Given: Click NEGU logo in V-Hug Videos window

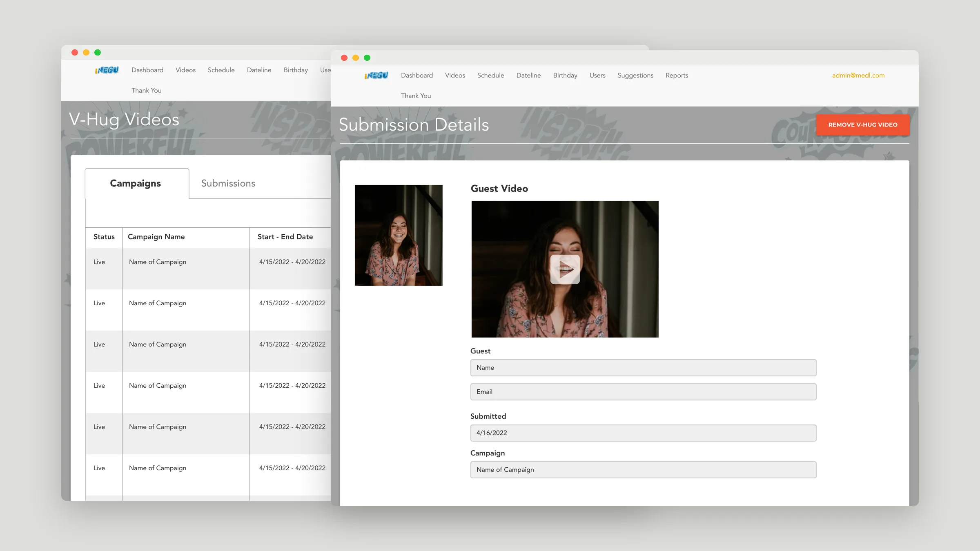Looking at the screenshot, I should 107,70.
